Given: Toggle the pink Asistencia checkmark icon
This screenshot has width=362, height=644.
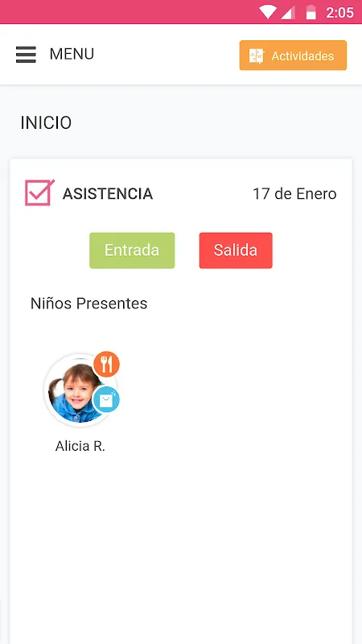Looking at the screenshot, I should [39, 192].
